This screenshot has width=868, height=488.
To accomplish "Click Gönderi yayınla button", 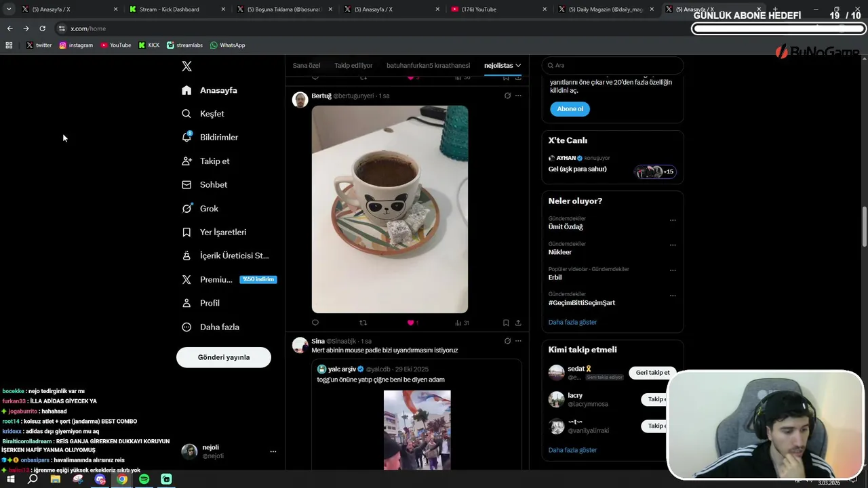I will click(224, 357).
